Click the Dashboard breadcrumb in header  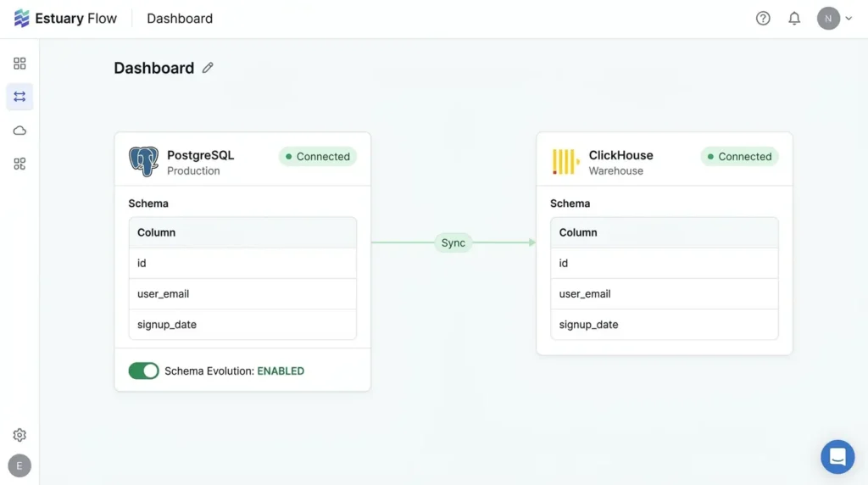(180, 19)
